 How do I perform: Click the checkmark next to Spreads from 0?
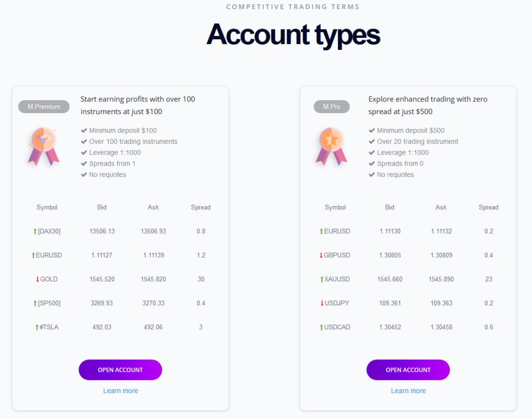(371, 164)
